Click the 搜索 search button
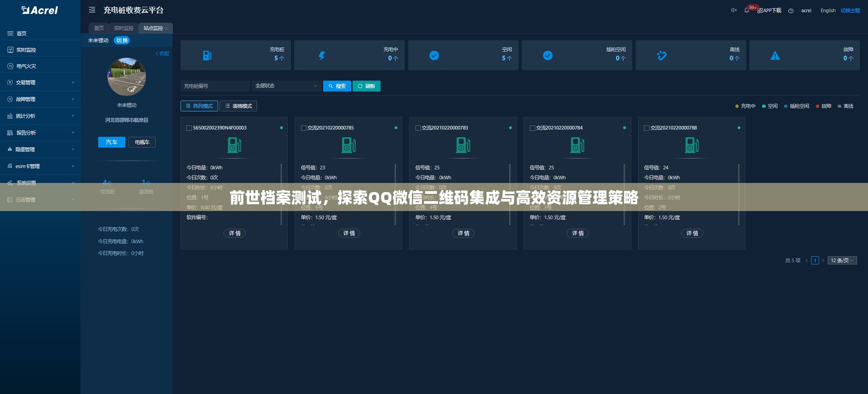The height and width of the screenshot is (394, 868). [337, 86]
